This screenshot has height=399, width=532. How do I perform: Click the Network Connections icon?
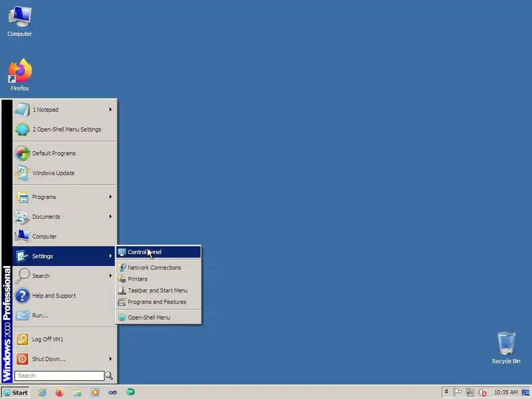tap(122, 268)
